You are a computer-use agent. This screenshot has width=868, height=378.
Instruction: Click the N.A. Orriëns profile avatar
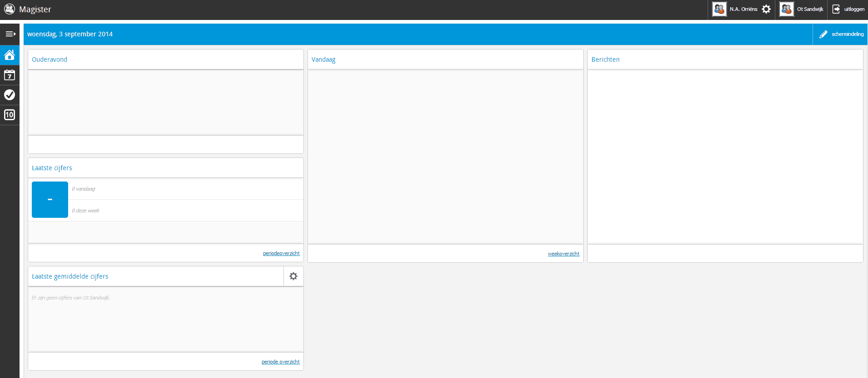coord(719,9)
